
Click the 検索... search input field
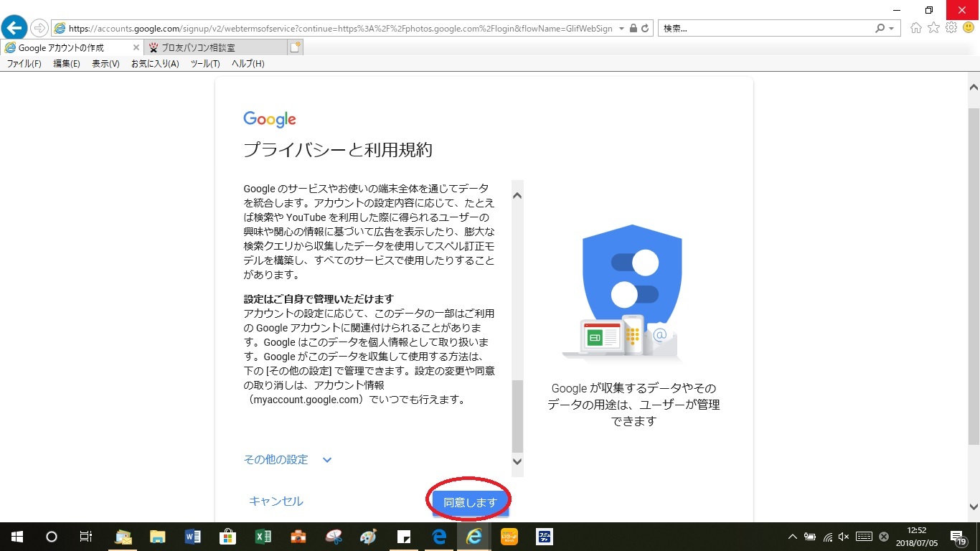click(766, 29)
